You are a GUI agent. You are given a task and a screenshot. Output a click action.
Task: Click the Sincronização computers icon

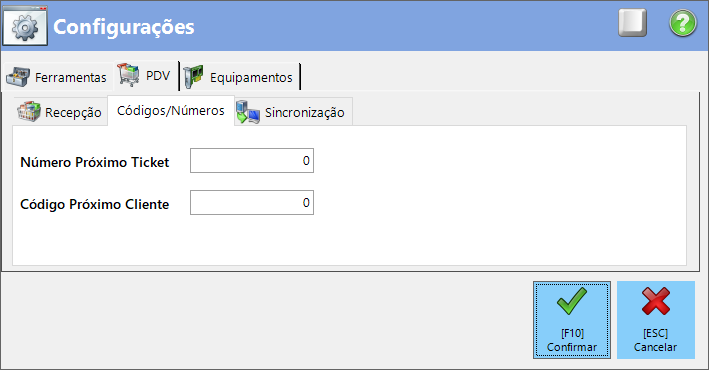pyautogui.click(x=248, y=112)
